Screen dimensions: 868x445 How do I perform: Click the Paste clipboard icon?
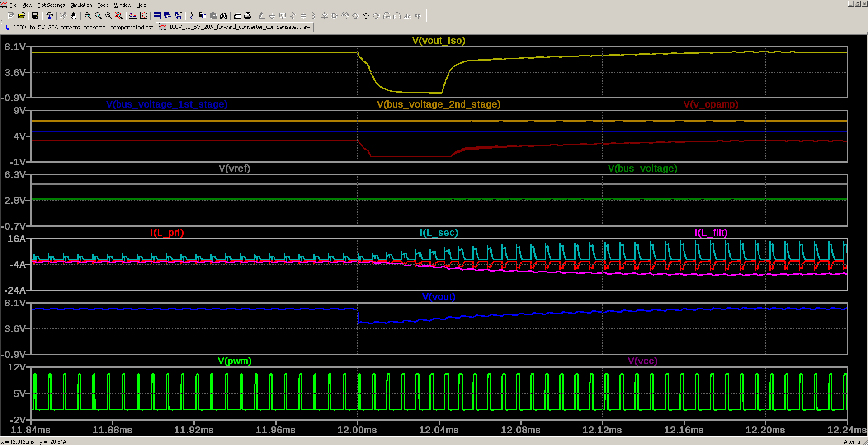tap(213, 16)
